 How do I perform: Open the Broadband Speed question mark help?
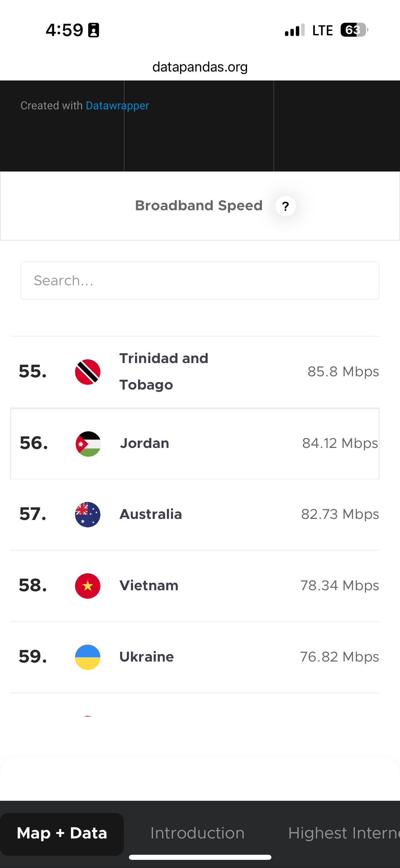tap(285, 206)
